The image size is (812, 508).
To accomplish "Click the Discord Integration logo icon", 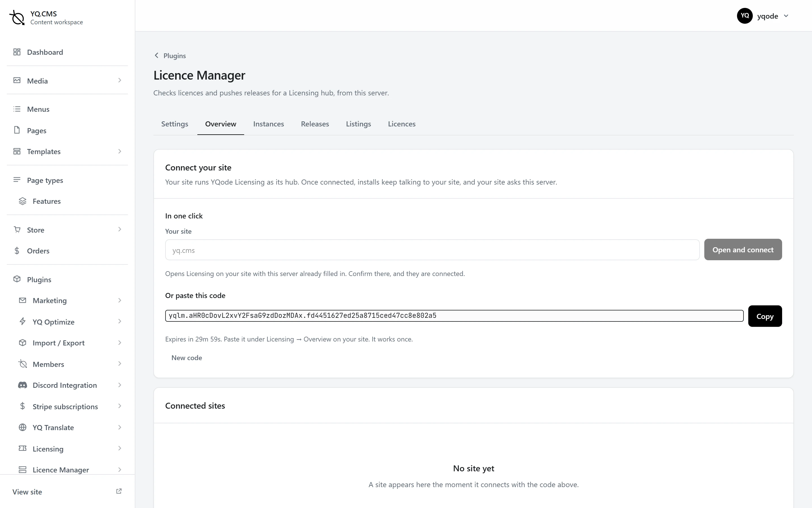I will coord(23,385).
